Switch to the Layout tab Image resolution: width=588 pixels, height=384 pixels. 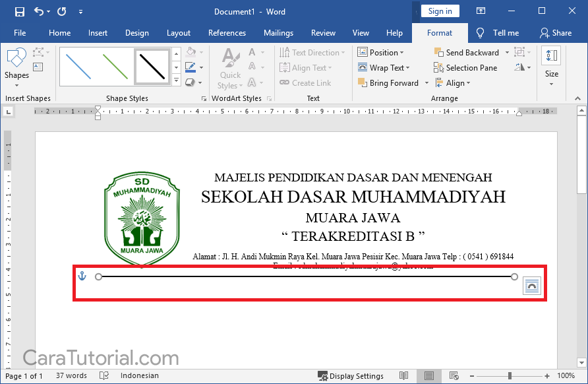179,33
